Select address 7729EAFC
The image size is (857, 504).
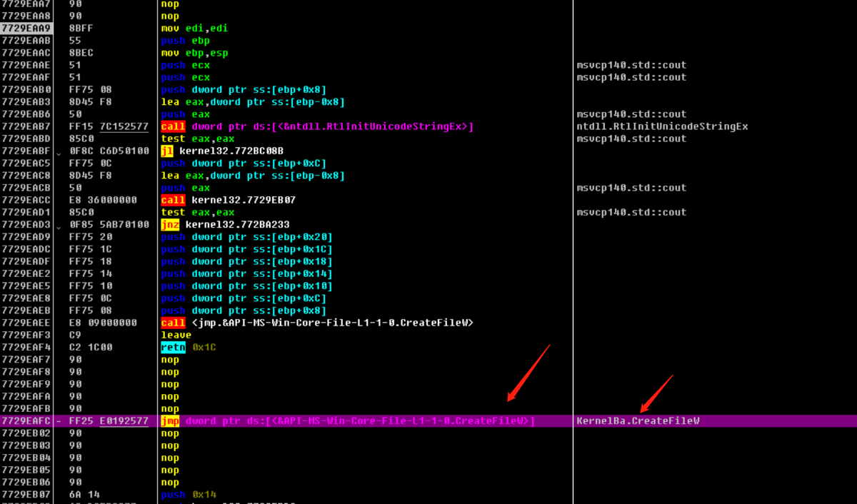26,421
